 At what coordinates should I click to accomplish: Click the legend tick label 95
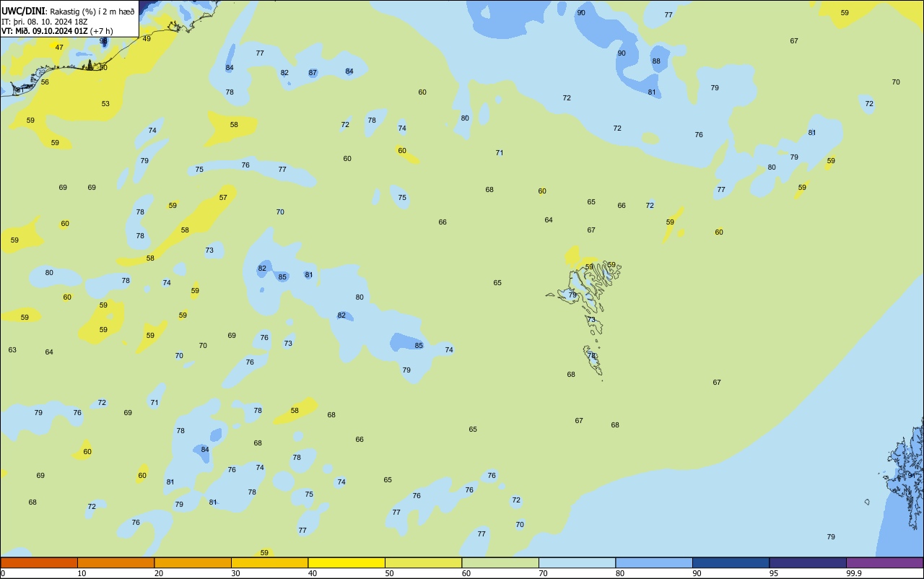pyautogui.click(x=774, y=573)
